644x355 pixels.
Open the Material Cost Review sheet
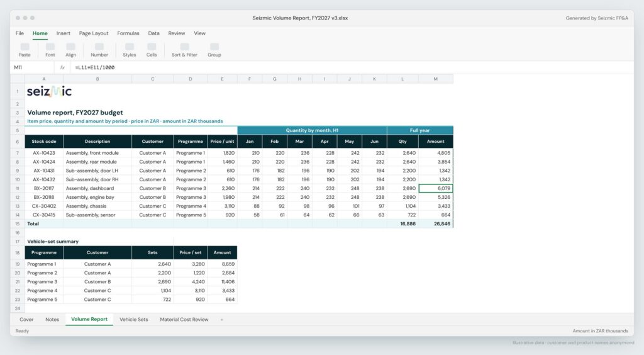point(184,320)
